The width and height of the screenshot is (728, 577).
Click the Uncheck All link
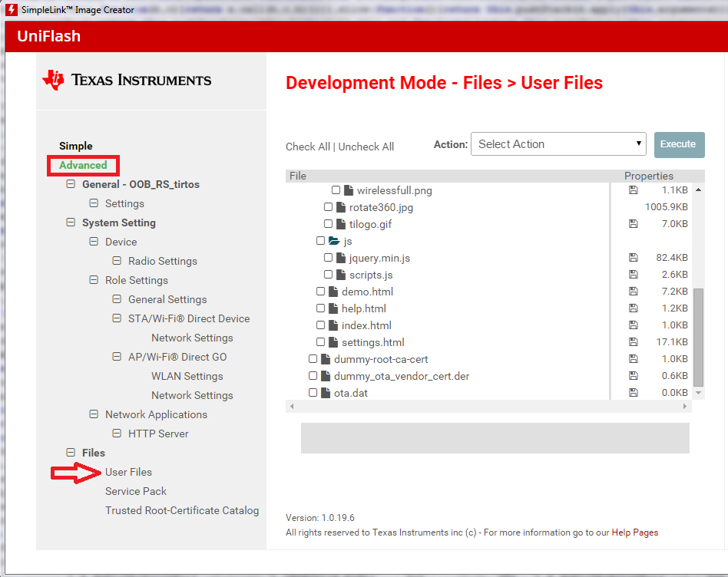[366, 147]
